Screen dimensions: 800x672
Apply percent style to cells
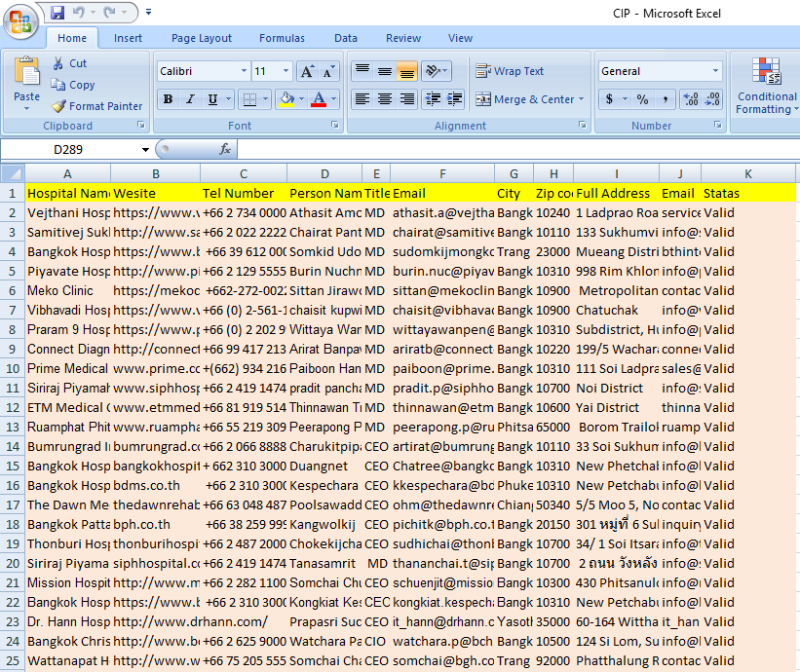642,99
